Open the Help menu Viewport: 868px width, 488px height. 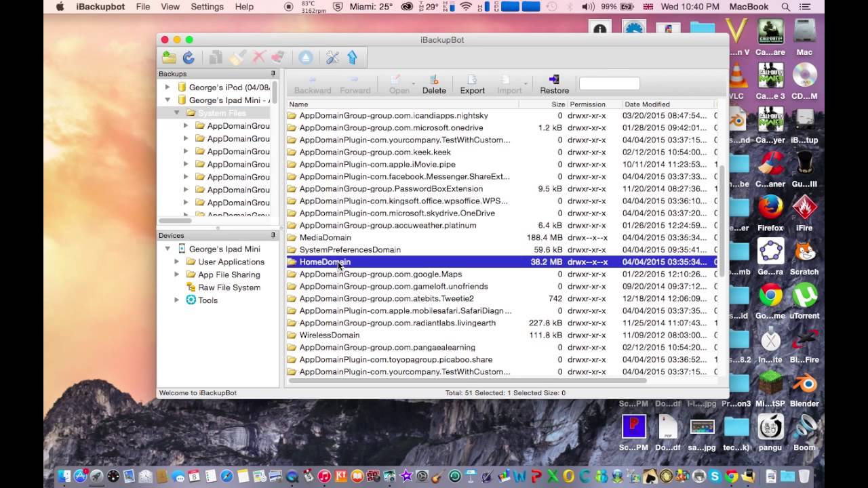(x=244, y=7)
